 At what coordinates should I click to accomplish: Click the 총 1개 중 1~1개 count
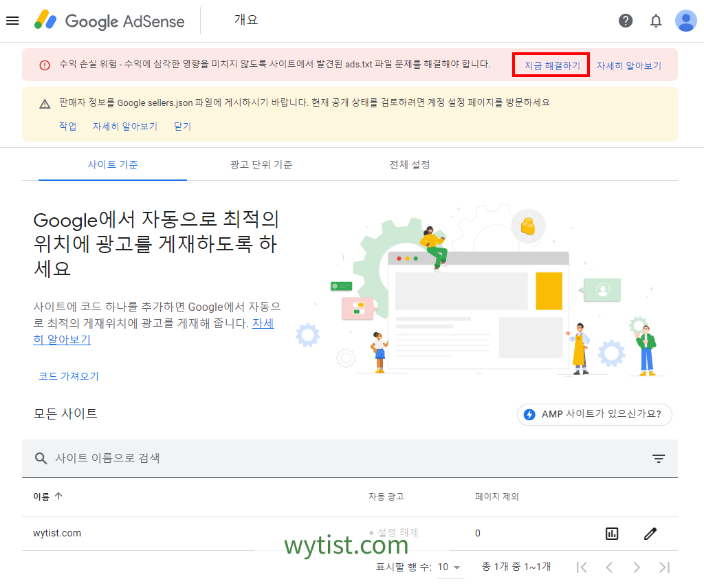[x=516, y=567]
